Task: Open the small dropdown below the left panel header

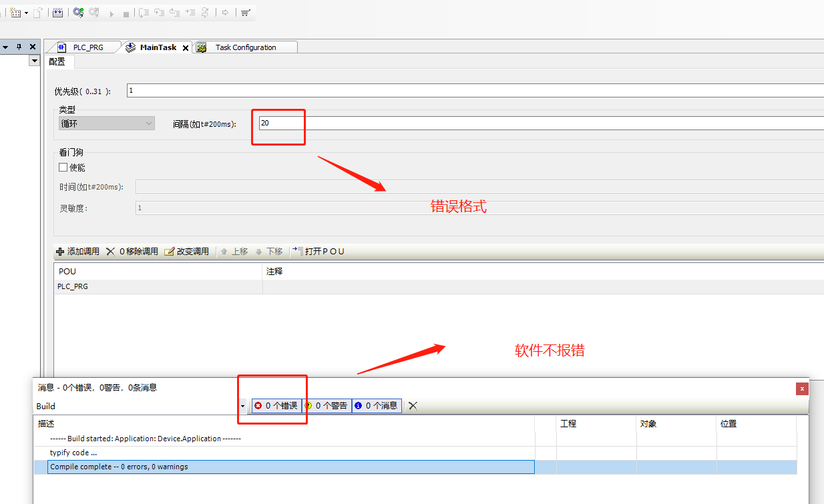Action: 35,61
